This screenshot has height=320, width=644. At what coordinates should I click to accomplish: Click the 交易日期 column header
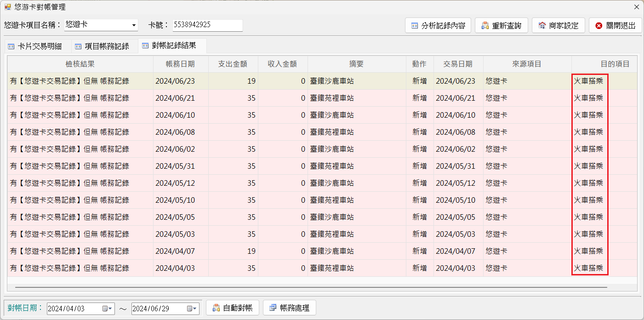(458, 64)
